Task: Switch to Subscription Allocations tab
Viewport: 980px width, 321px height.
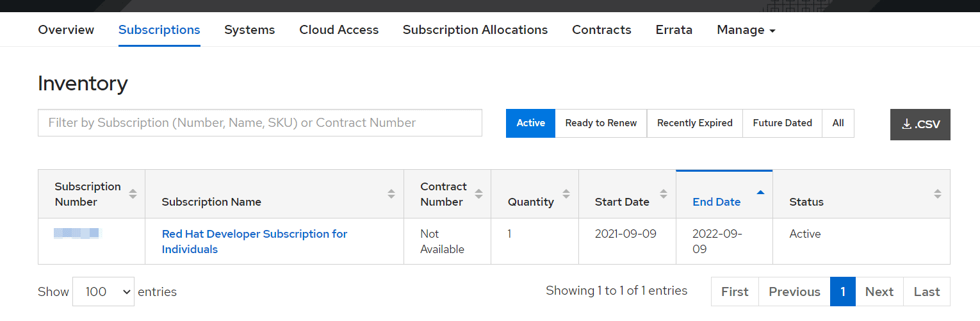Action: (475, 30)
